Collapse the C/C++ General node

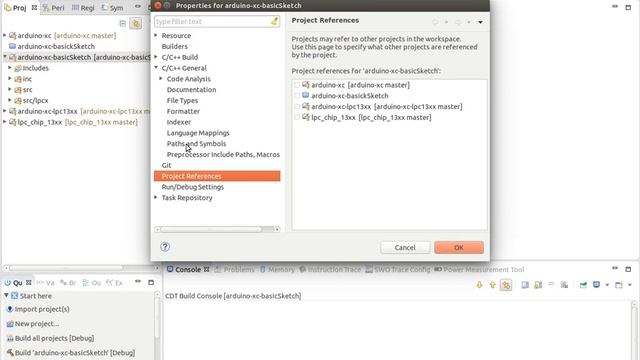156,68
